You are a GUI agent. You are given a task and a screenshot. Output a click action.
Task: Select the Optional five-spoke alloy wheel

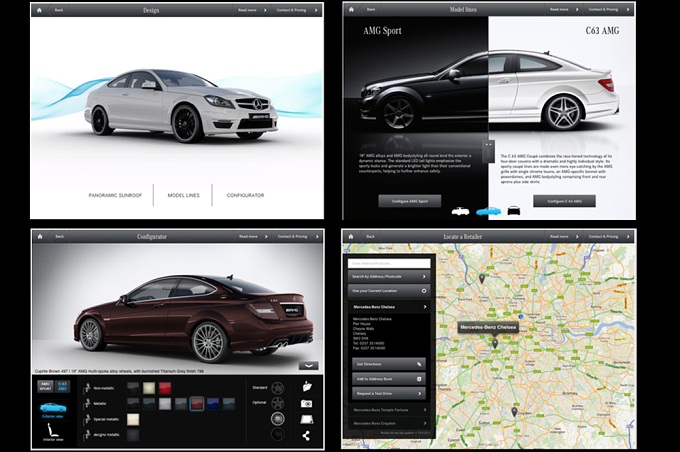point(278,403)
